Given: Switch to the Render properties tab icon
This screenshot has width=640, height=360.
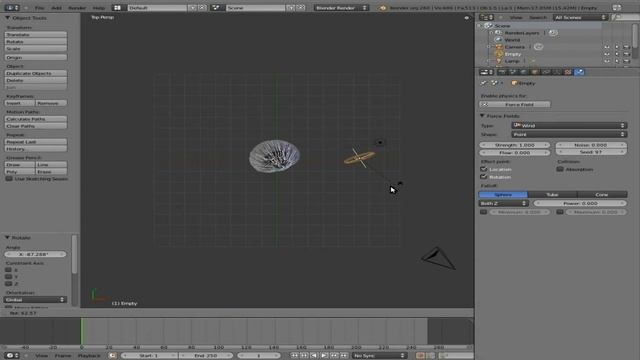Looking at the screenshot, I should (x=502, y=72).
